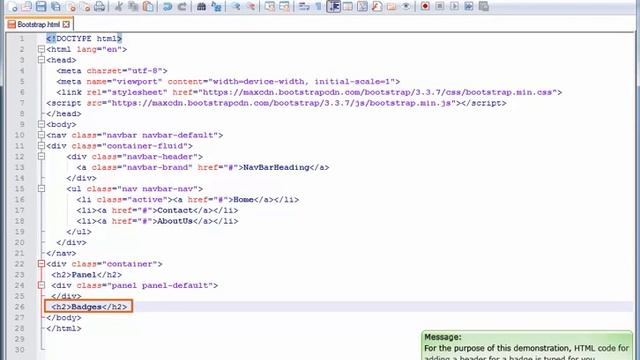Redo edit with the Redo arrow

click(x=182, y=6)
